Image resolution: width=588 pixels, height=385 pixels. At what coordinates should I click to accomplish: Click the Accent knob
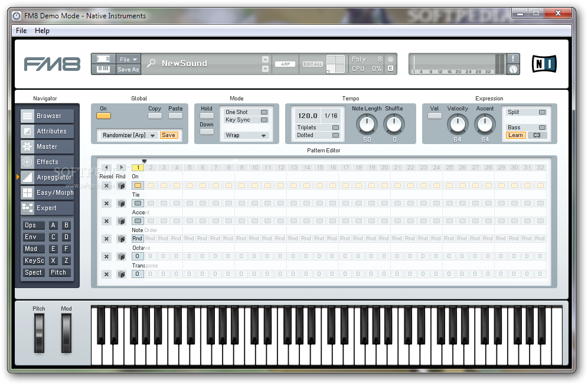(485, 124)
